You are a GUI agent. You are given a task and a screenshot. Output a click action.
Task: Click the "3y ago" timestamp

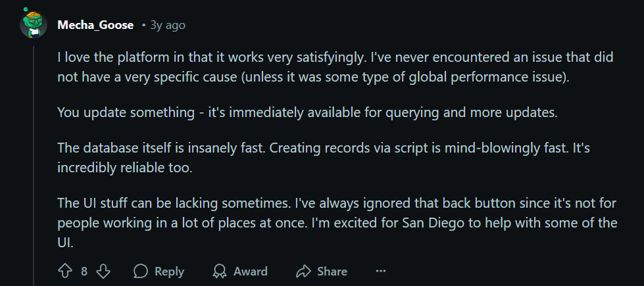click(x=167, y=25)
